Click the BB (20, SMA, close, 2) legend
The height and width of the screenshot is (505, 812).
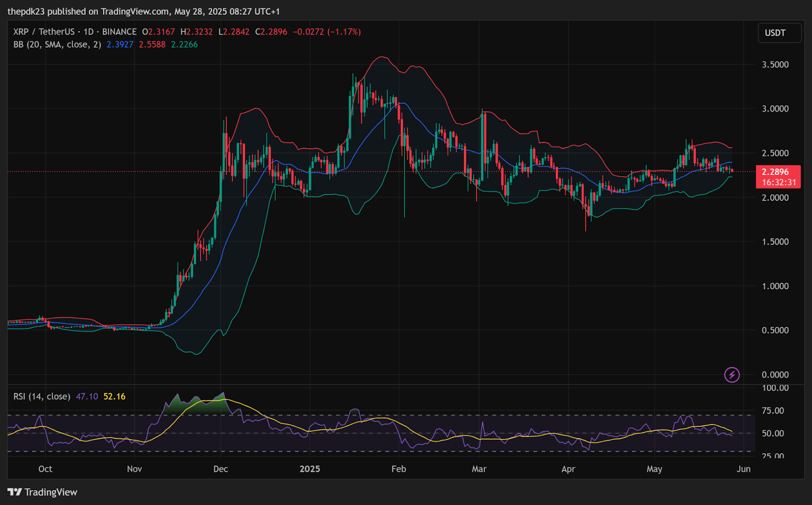click(x=57, y=44)
